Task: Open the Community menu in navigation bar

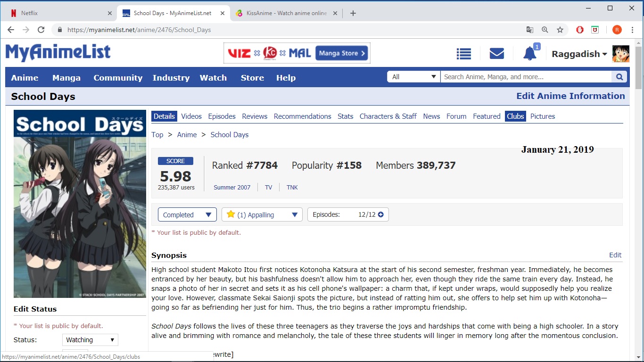Action: (x=118, y=78)
